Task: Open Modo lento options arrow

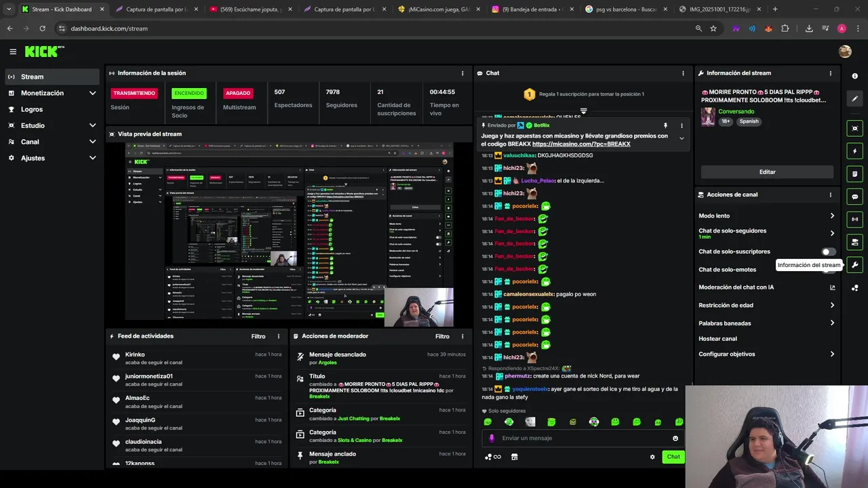Action: pos(832,216)
